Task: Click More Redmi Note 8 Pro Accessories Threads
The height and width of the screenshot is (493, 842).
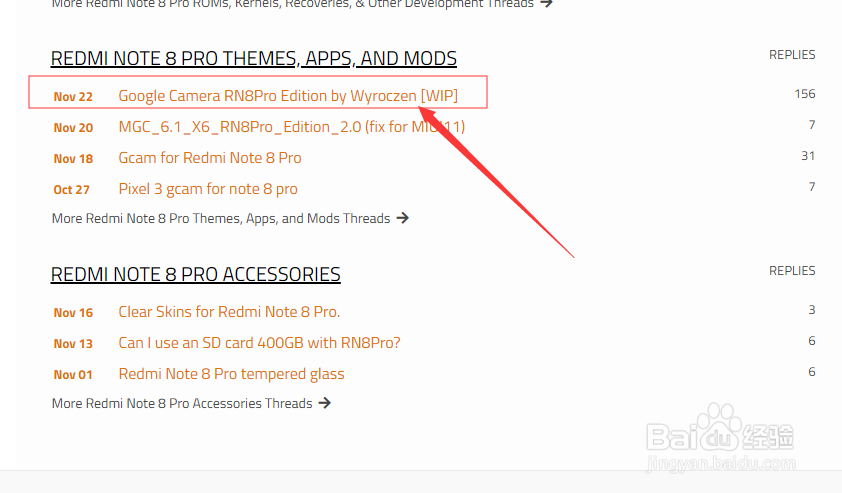Action: coord(182,403)
